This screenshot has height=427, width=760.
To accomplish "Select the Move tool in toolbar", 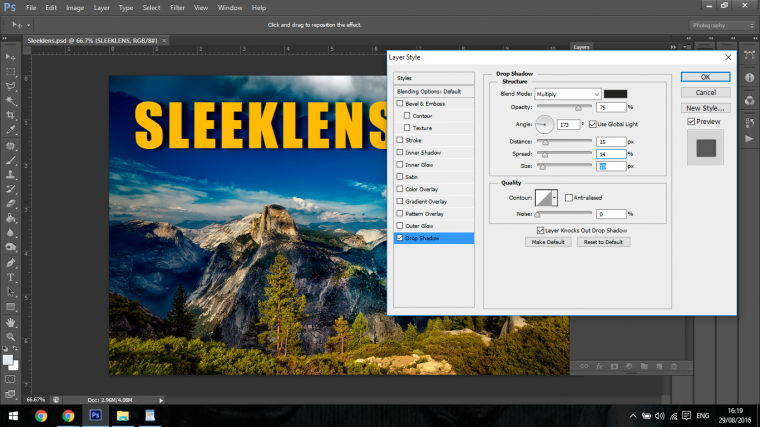I will point(10,57).
